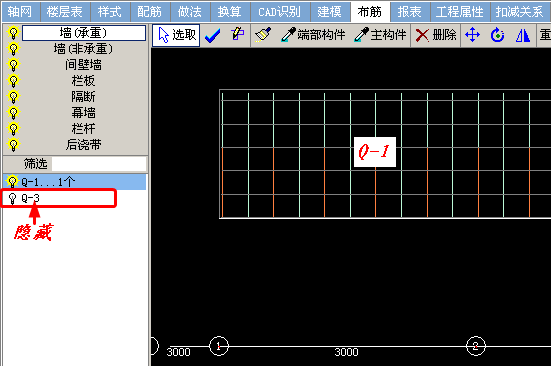This screenshot has width=551, height=366.
Task: Pick the 主构件 eyedropper tool
Action: 380,35
